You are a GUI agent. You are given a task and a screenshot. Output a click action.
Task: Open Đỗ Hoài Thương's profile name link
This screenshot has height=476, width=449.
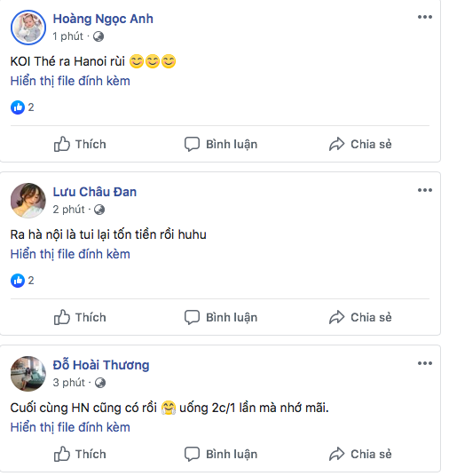click(101, 365)
